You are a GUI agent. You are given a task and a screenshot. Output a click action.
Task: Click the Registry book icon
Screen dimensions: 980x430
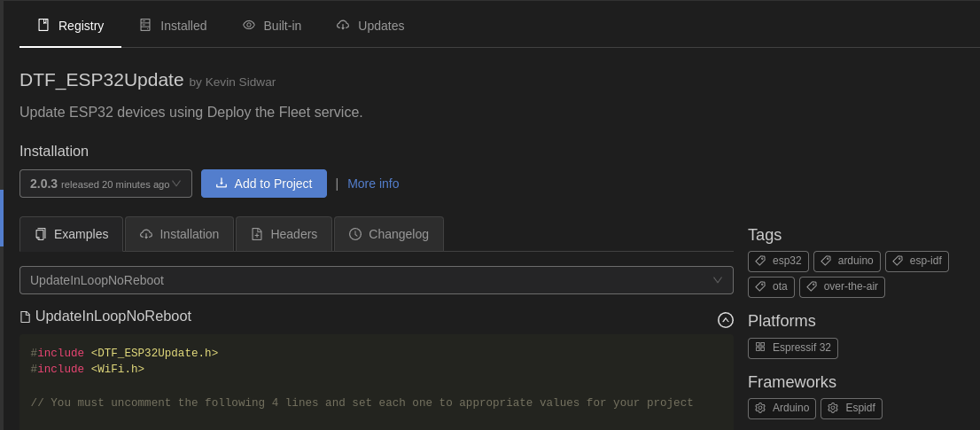43,25
